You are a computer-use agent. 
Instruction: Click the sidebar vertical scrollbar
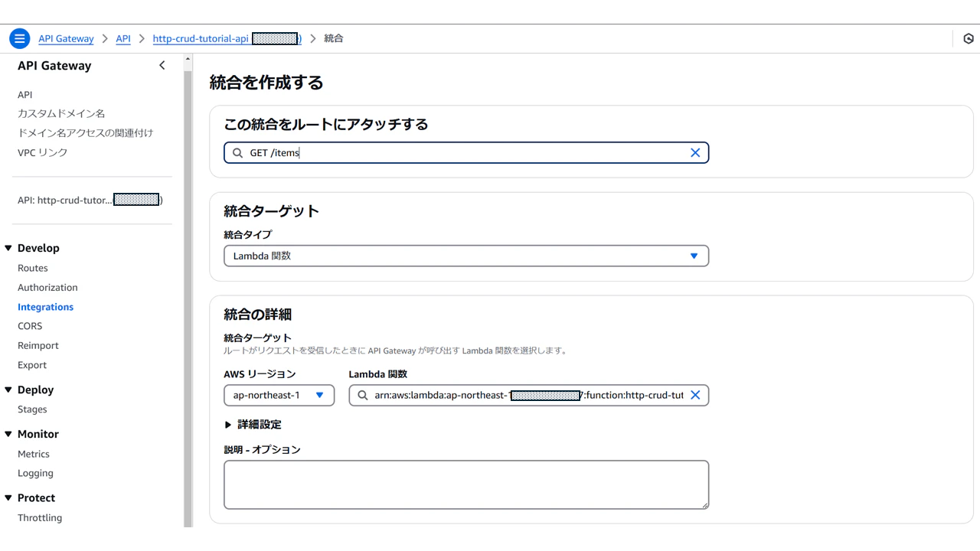(188, 298)
